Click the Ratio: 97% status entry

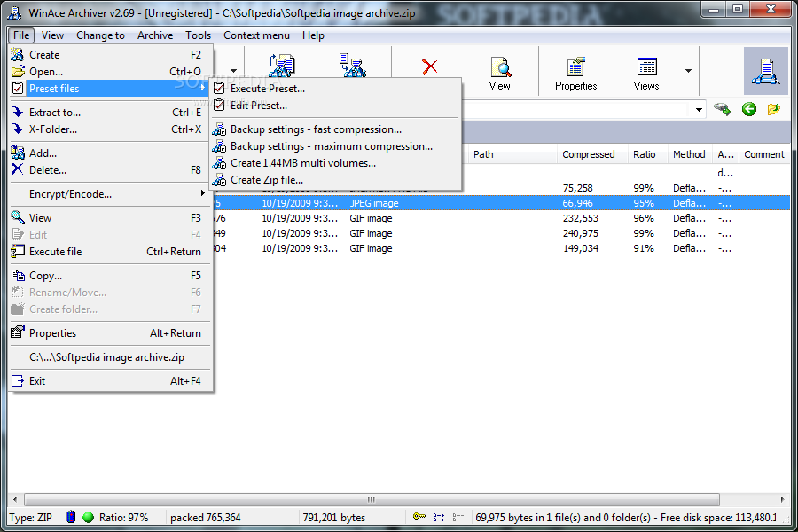[x=123, y=517]
